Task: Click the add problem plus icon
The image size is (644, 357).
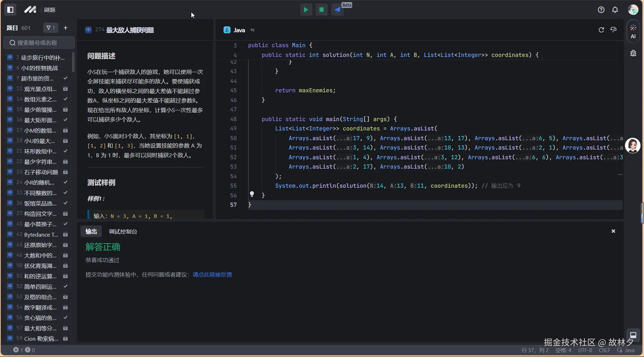Action: (x=66, y=28)
